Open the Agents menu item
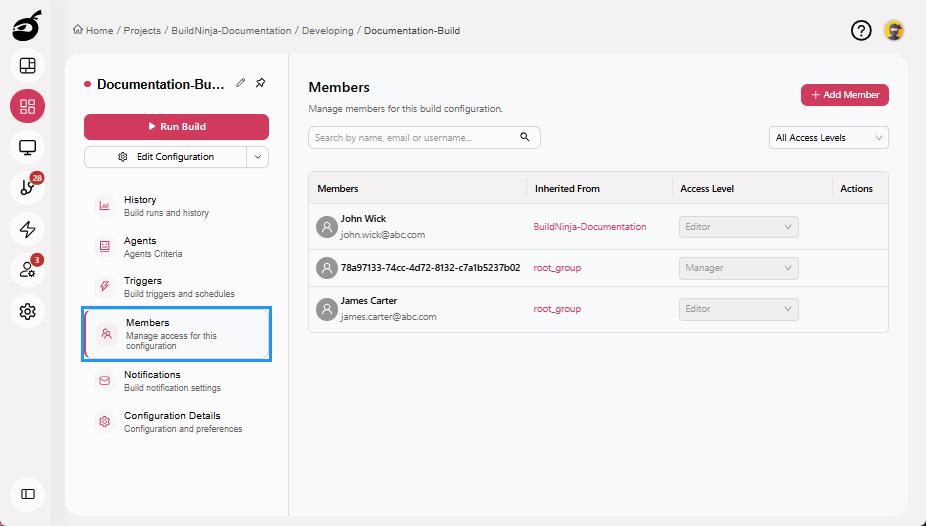Screen dimensions: 926x526 [176, 247]
